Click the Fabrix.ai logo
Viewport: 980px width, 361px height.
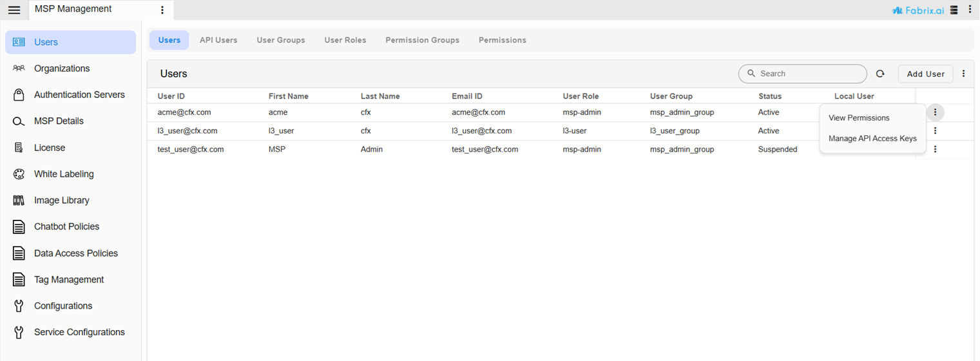(918, 10)
